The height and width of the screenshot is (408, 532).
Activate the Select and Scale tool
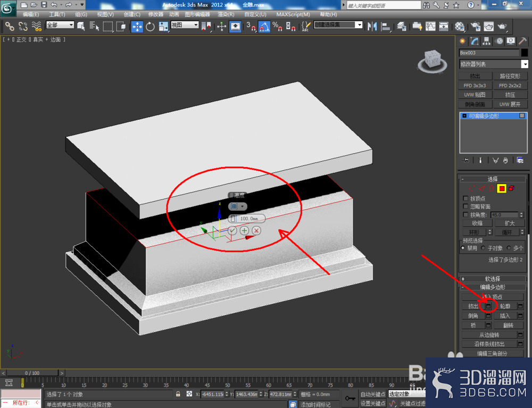pyautogui.click(x=163, y=26)
